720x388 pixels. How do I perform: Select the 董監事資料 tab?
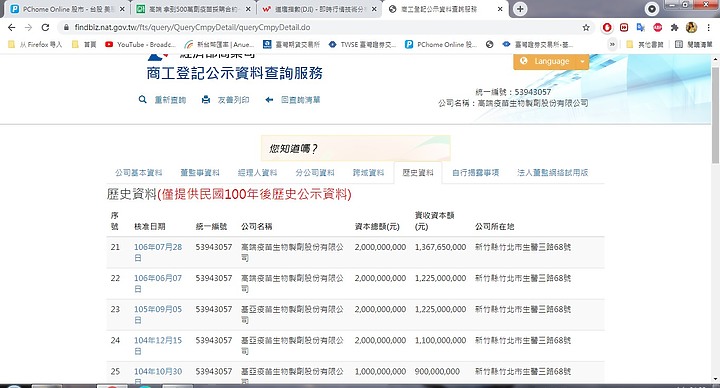pos(200,173)
